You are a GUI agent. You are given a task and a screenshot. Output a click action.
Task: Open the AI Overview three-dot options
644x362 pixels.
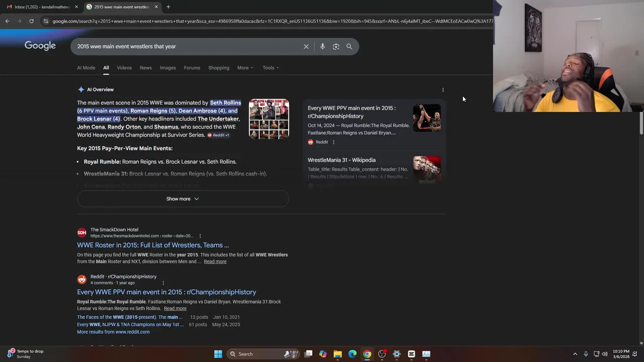443,89
